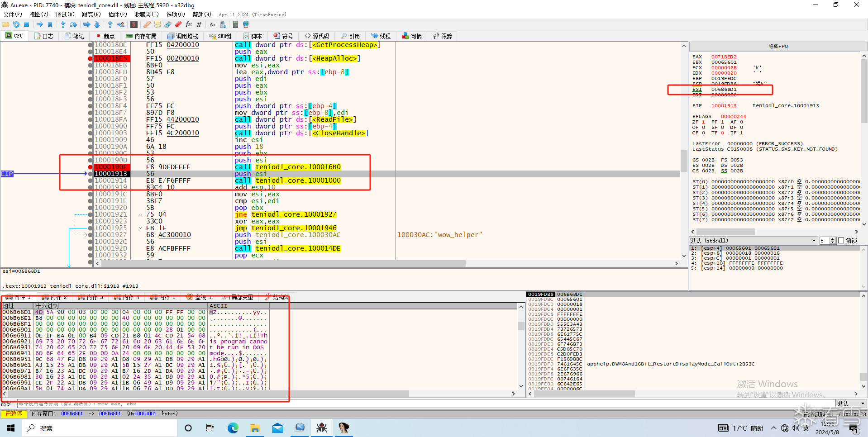Click the jump marker at 10001925 jmp
Image resolution: width=868 pixels, height=437 pixels.
[140, 228]
